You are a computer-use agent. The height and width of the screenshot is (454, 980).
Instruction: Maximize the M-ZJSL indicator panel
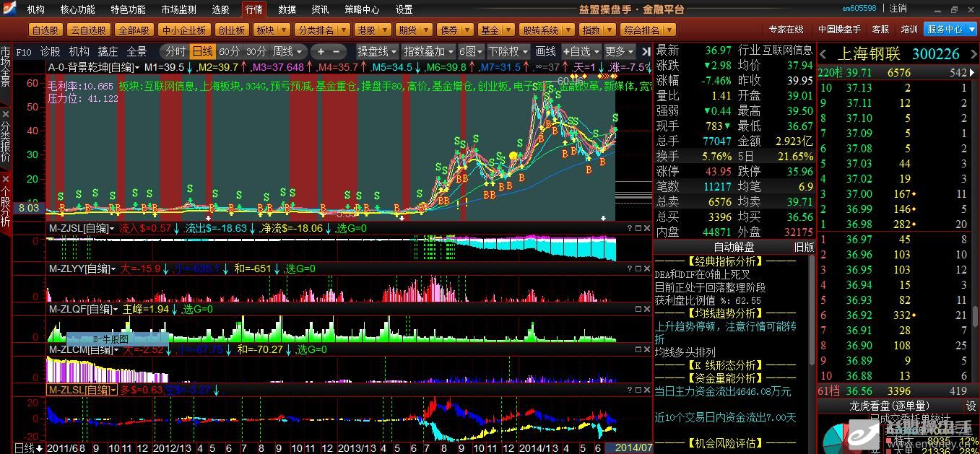[638, 228]
